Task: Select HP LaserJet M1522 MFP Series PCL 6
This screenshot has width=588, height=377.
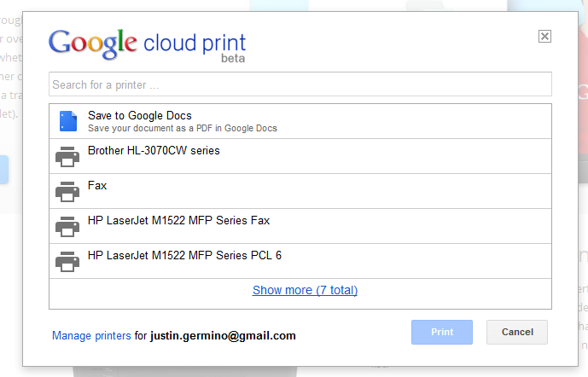Action: tap(300, 261)
